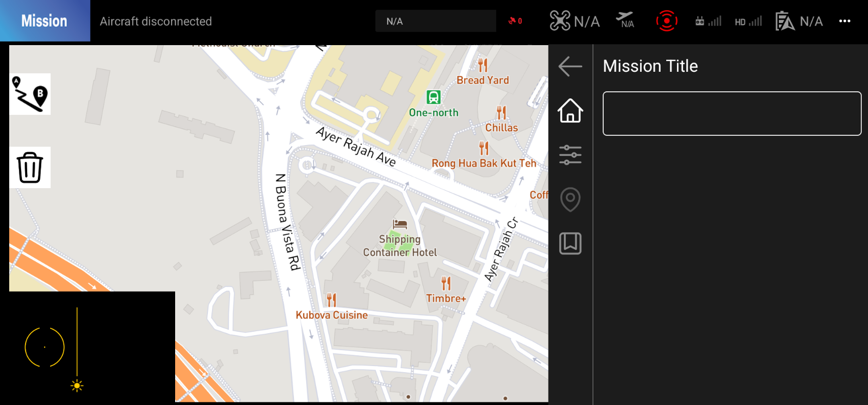Click the remote controller signal indicator
868x405 pixels.
pyautogui.click(x=708, y=21)
